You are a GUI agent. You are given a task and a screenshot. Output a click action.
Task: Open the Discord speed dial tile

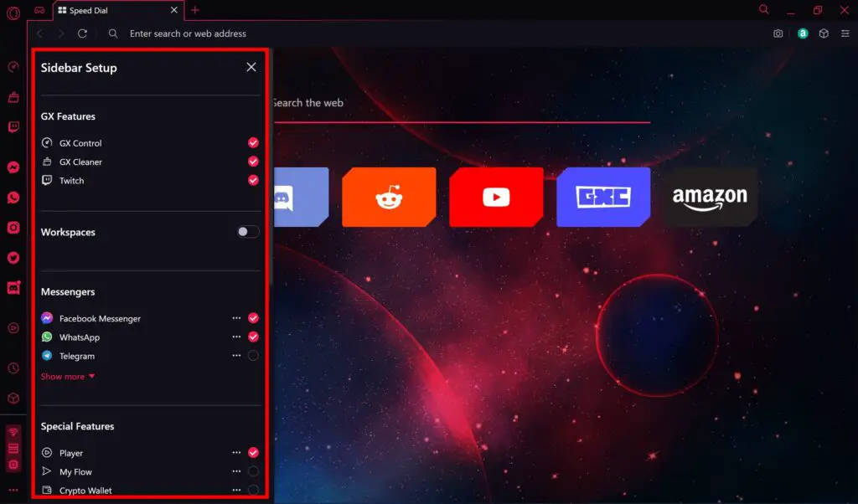(301, 198)
